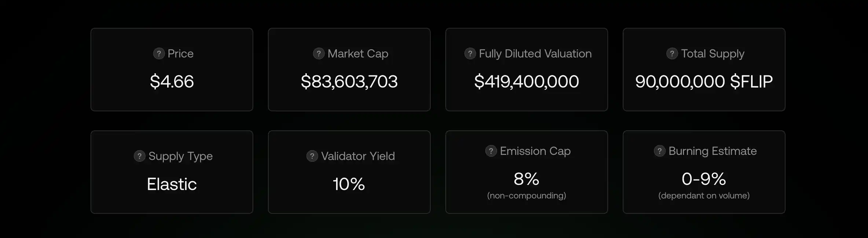Click the Fully Diluted Valuation label
The image size is (868, 238).
(535, 54)
